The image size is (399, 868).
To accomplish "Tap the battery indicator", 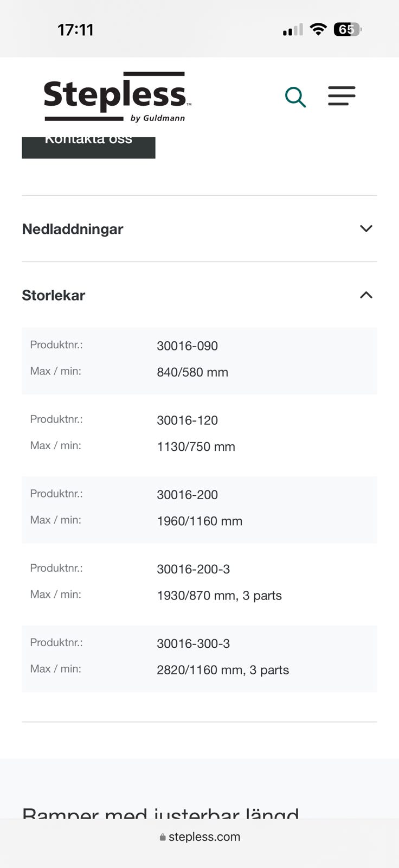I will (347, 29).
